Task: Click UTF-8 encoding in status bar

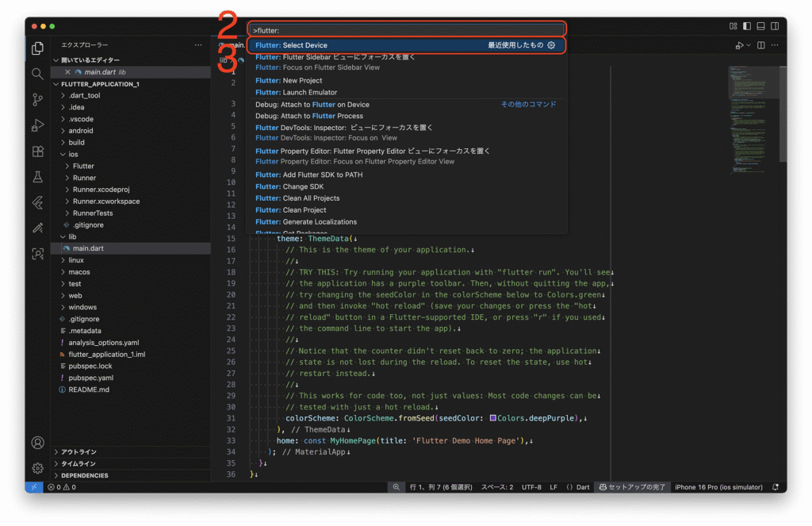Action: tap(531, 487)
